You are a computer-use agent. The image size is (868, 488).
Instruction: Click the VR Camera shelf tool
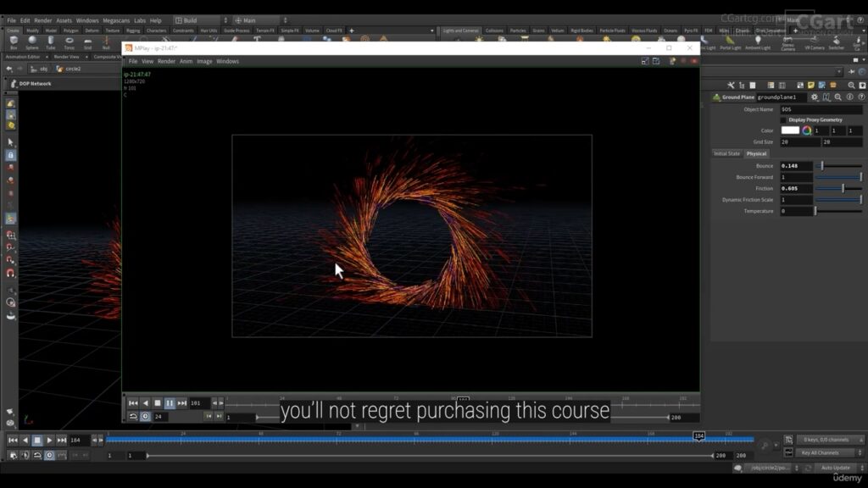click(x=815, y=43)
